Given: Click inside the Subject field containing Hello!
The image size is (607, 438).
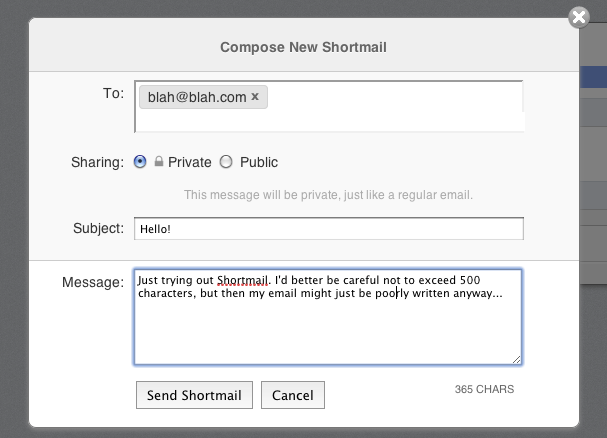Looking at the screenshot, I should click(x=329, y=229).
